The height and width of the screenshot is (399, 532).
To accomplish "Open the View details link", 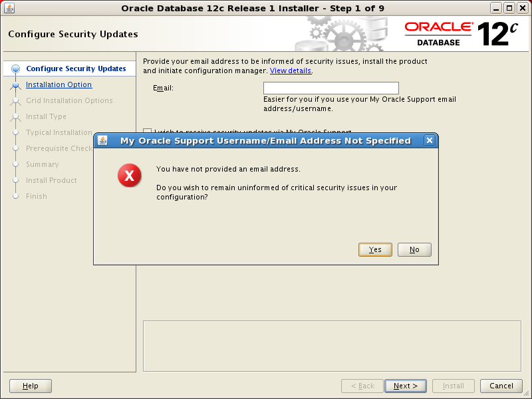I will coord(291,70).
